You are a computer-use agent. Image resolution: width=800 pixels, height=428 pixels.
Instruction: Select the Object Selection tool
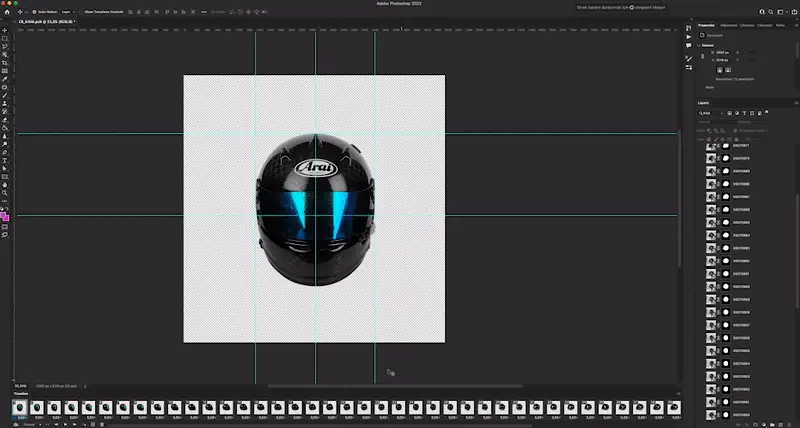5,55
